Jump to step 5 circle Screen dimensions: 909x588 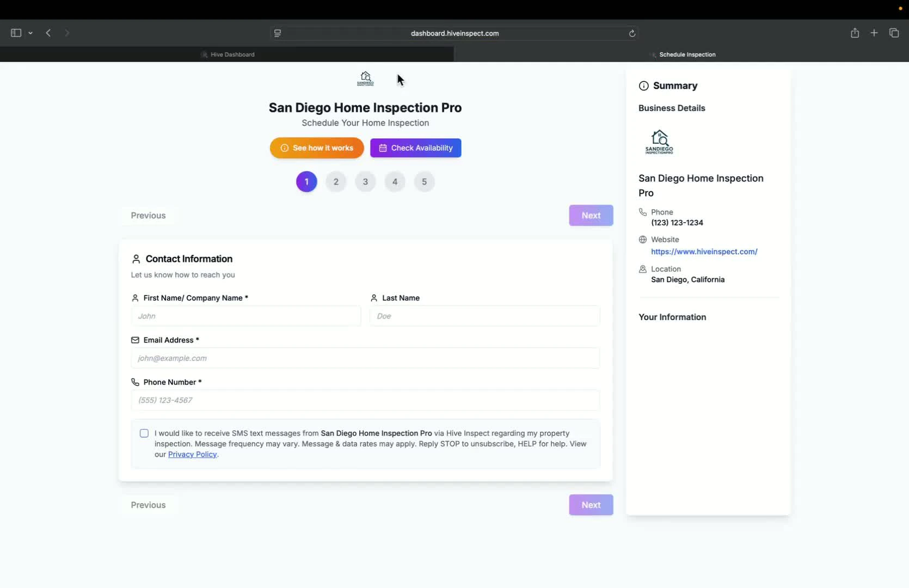point(424,182)
